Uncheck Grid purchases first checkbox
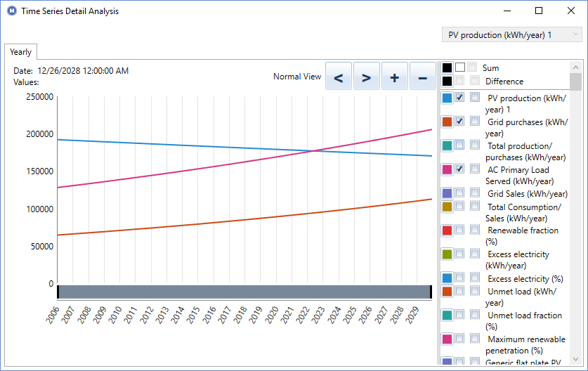Viewport: 588px width, 371px height. (x=459, y=121)
